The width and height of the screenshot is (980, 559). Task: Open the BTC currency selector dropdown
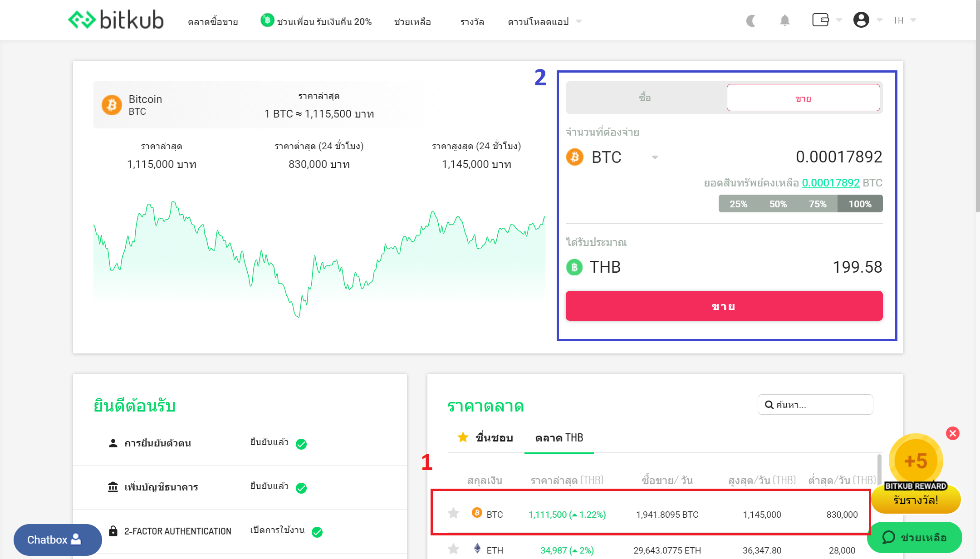(x=612, y=157)
